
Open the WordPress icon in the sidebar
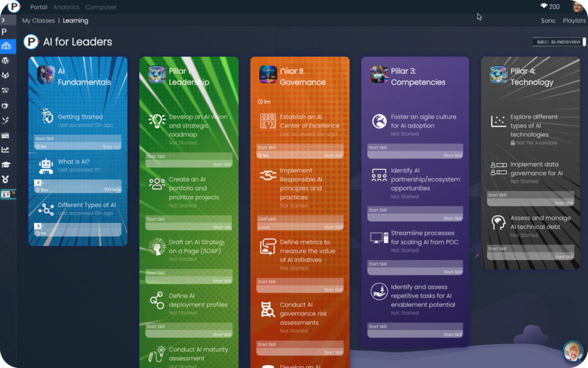click(x=5, y=61)
